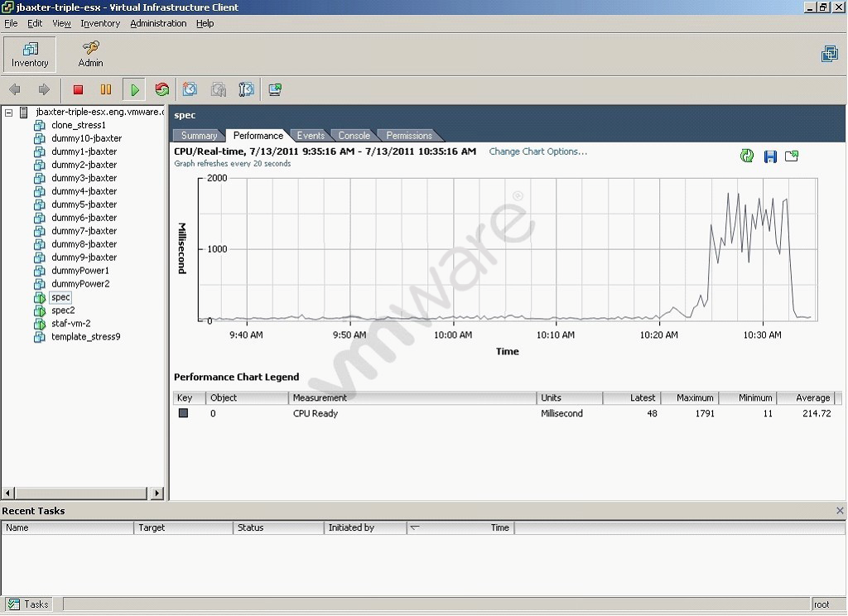Viewport: 848px width, 616px height.
Task: Close the Recent Tasks panel
Action: (840, 511)
